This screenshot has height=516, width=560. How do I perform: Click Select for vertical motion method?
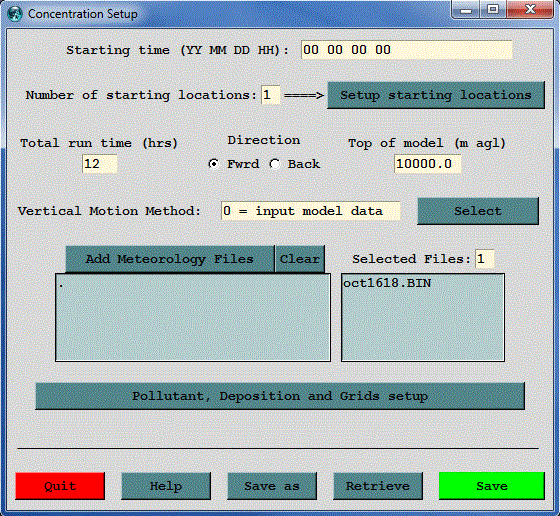coord(478,211)
